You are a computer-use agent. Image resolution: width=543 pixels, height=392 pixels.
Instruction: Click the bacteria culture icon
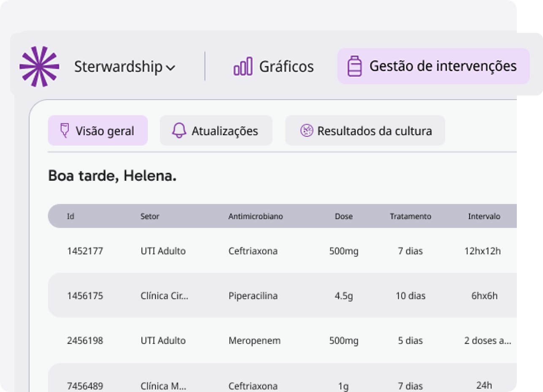306,131
